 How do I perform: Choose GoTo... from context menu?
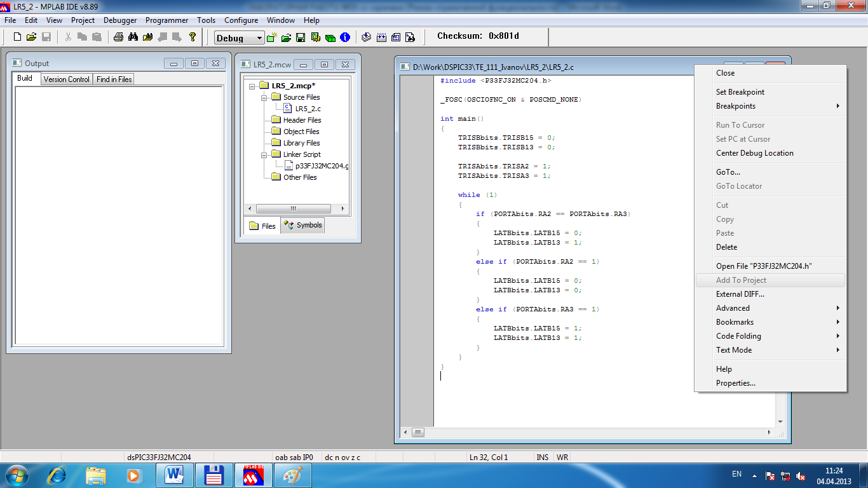[771, 172]
